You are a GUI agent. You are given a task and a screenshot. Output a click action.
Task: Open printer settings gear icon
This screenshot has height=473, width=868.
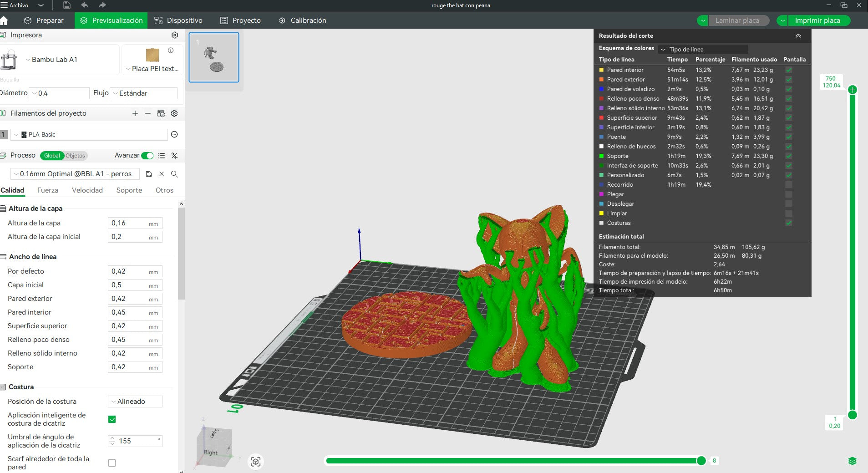[x=174, y=35]
